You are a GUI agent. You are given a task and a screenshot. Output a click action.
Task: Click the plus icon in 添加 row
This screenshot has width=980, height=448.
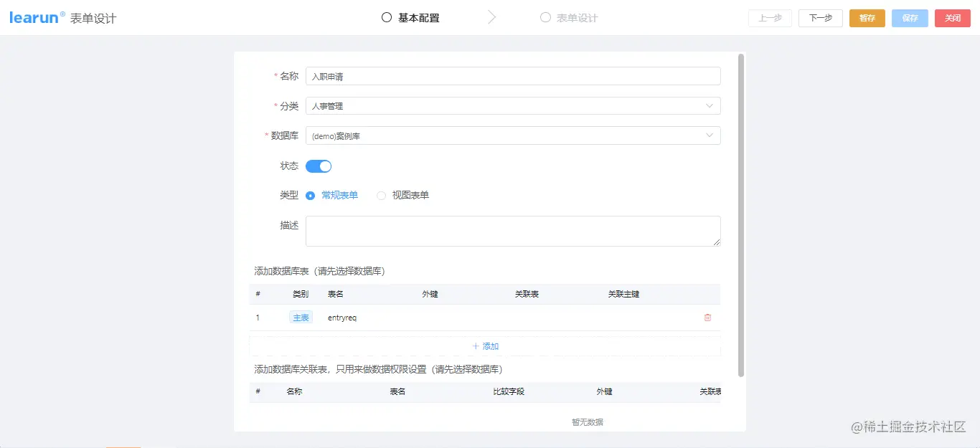pyautogui.click(x=476, y=346)
